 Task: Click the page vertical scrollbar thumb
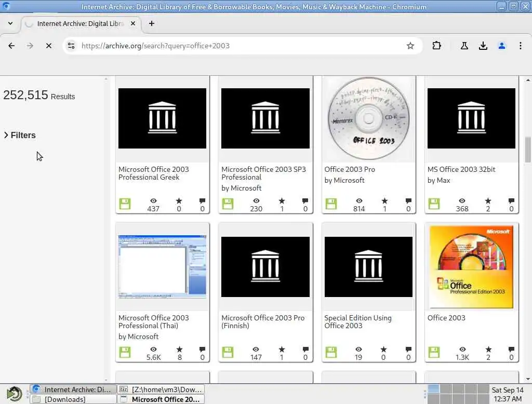(x=528, y=150)
